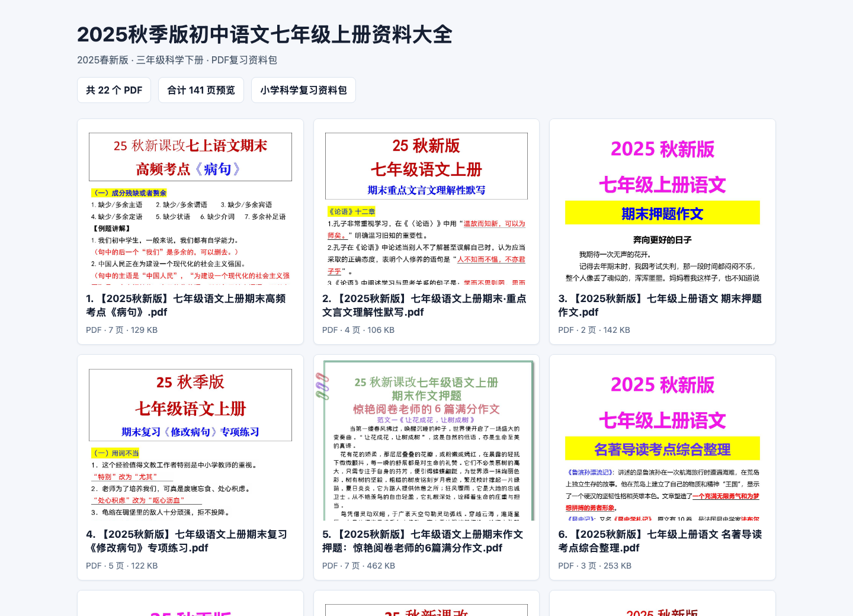
Task: Click the '小学科学复习资料包' badge
Action: 303,90
